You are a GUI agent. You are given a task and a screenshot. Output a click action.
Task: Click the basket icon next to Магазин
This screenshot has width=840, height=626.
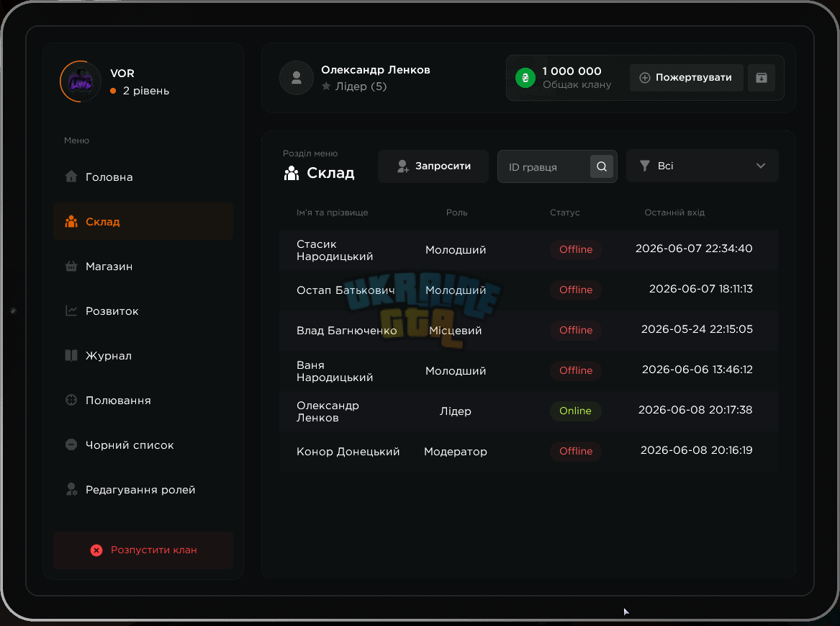coord(71,266)
